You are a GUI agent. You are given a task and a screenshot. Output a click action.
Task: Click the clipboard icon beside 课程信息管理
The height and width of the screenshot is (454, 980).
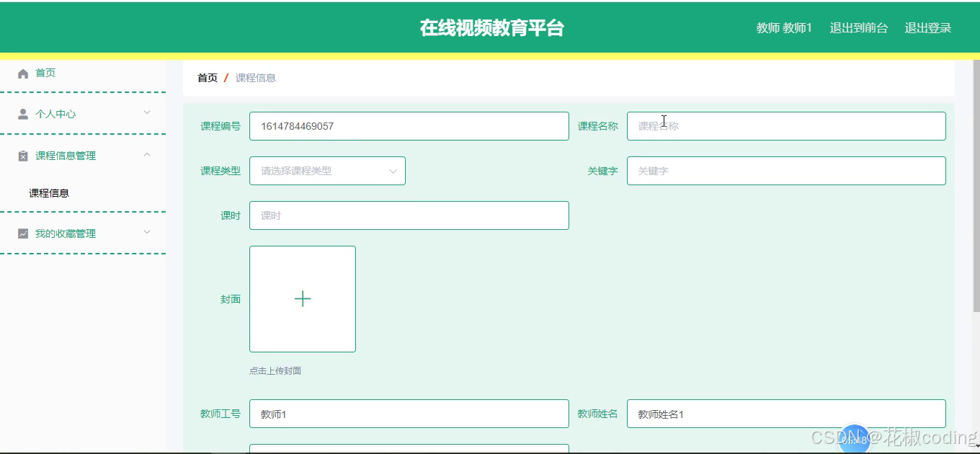[x=23, y=156]
